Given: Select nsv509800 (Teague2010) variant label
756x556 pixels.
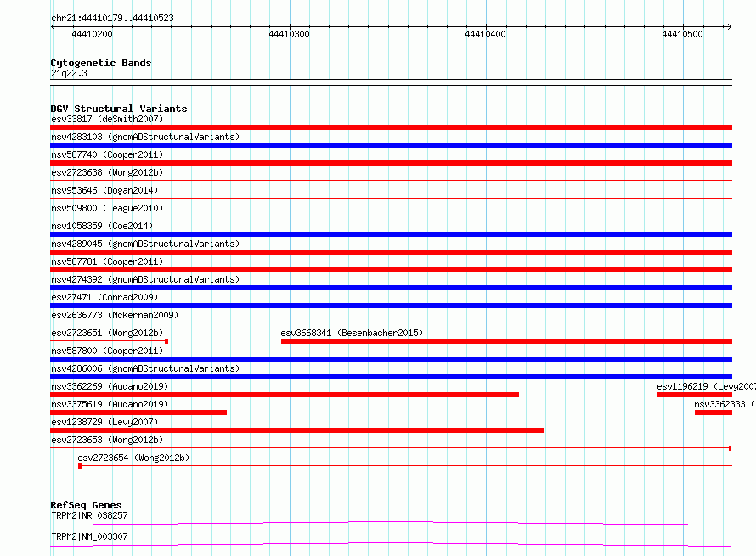Looking at the screenshot, I should [107, 208].
